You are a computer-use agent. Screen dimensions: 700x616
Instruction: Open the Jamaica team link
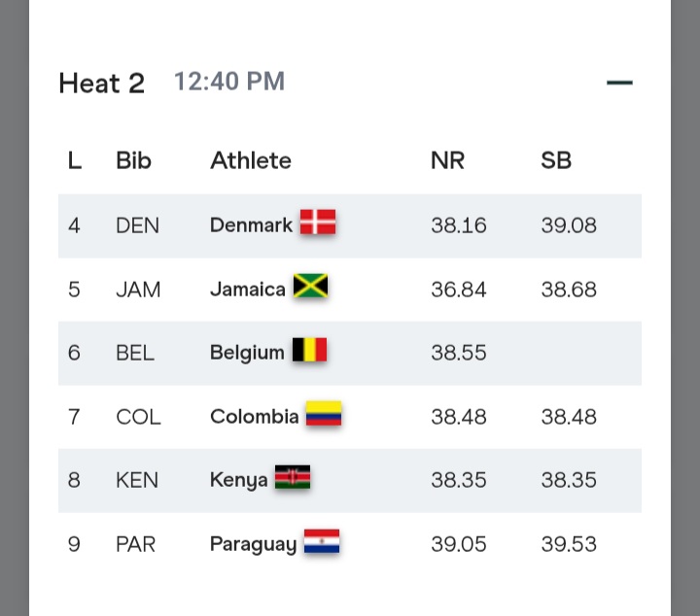248,290
